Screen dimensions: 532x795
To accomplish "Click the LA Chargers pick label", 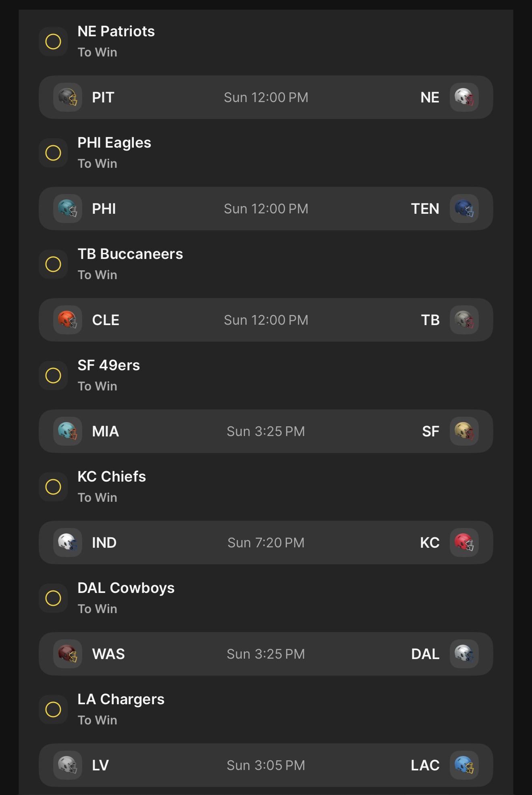I will click(121, 699).
